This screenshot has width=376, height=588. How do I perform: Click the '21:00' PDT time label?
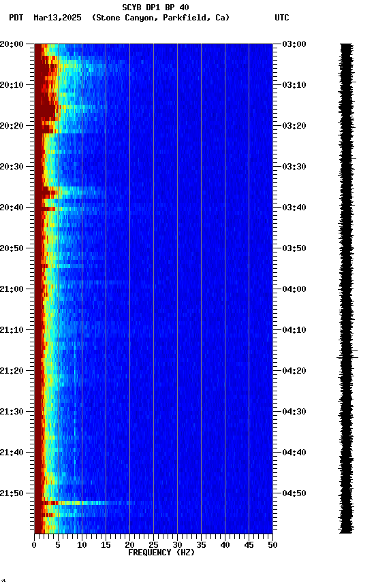point(12,289)
